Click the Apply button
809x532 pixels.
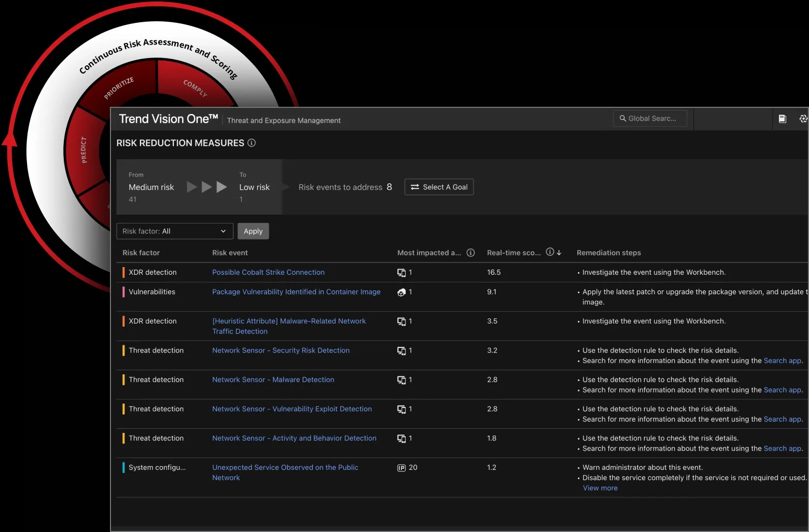pos(253,231)
